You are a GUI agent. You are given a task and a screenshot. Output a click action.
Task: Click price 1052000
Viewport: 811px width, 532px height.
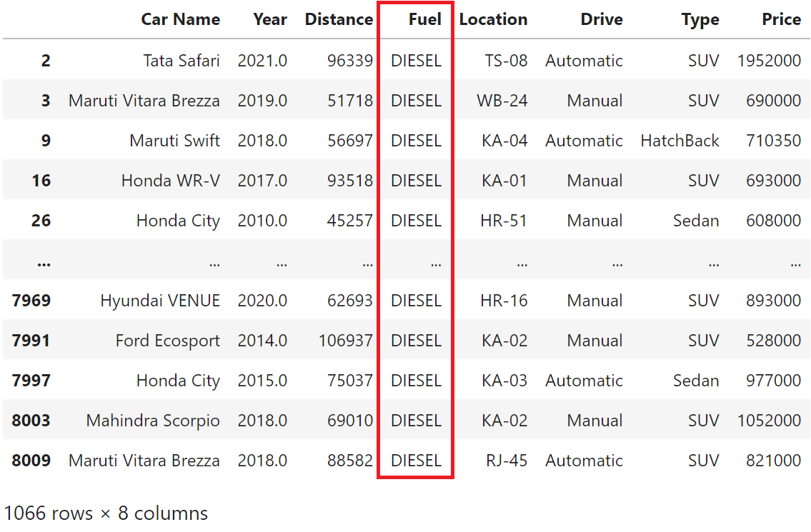(769, 421)
